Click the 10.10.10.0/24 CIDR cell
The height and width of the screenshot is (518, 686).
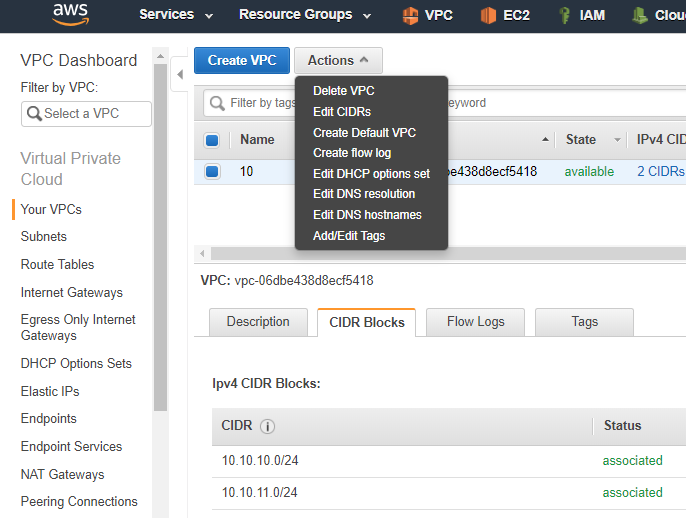[x=260, y=460]
